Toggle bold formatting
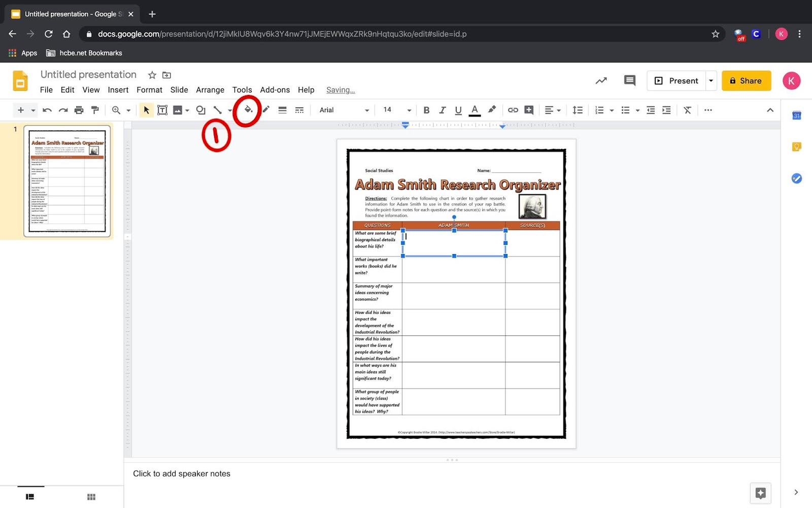This screenshot has width=812, height=508. [426, 110]
